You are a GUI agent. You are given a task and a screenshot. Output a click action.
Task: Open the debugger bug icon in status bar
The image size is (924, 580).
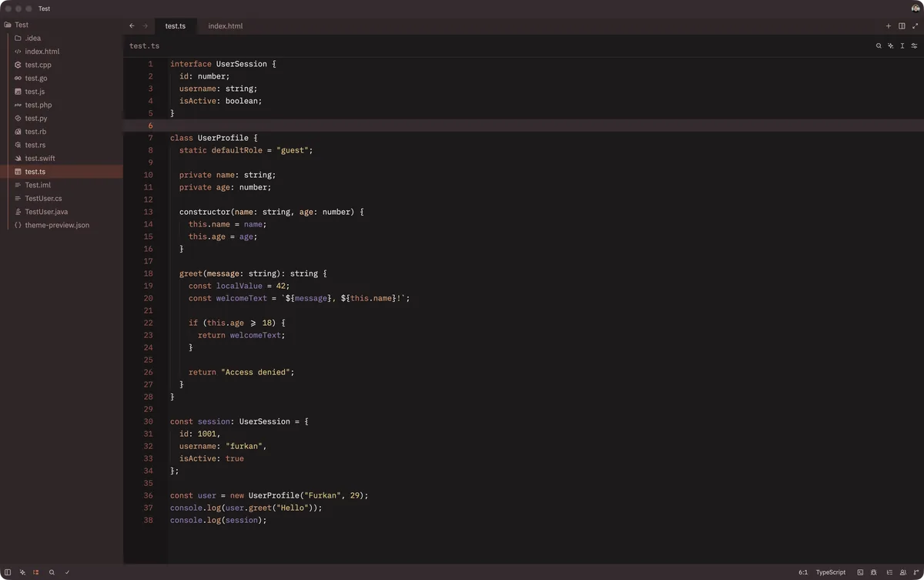pos(874,572)
